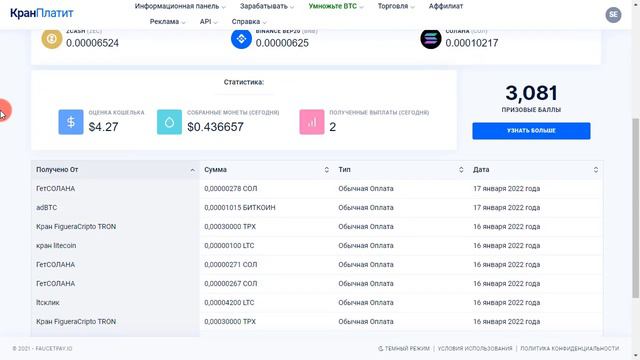Click the 3,081 prize points value
The width and height of the screenshot is (640, 360).
tap(531, 93)
